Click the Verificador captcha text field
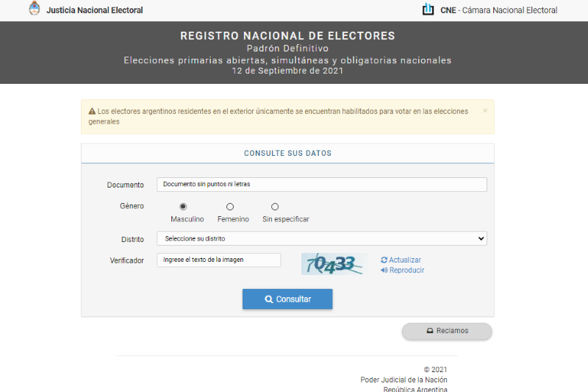This screenshot has height=392, width=588. tap(218, 260)
